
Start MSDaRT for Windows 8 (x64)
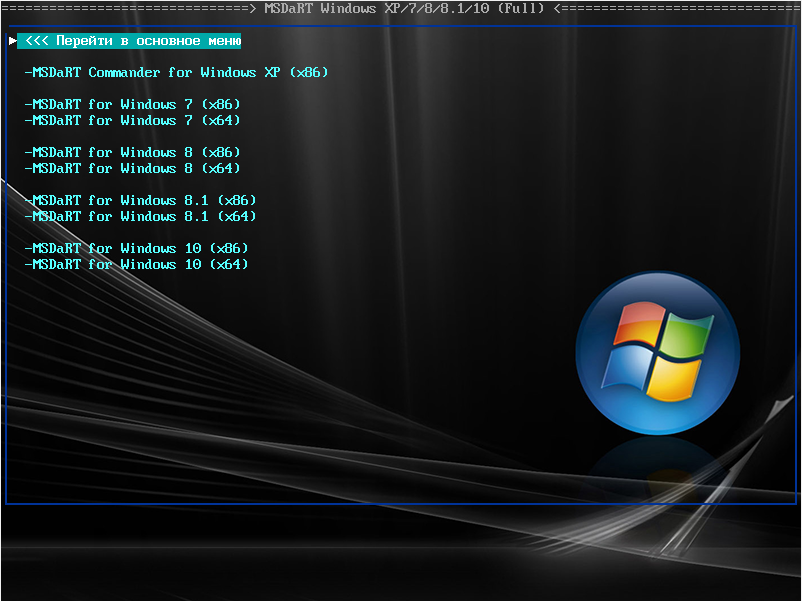(132, 168)
